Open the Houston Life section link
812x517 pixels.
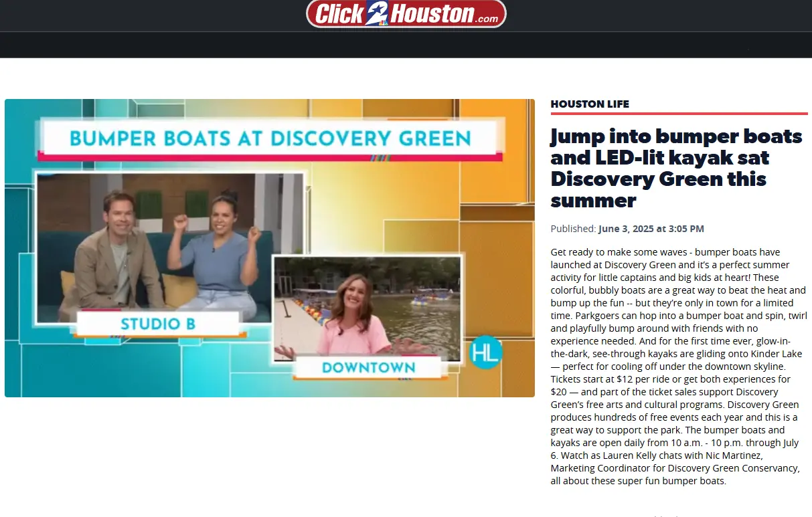[x=590, y=104]
